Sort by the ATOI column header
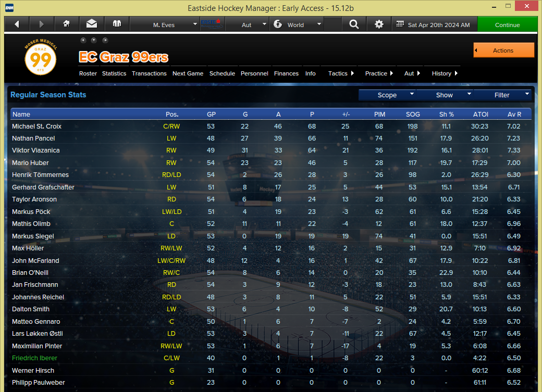Image resolution: width=542 pixels, height=392 pixels. pyautogui.click(x=481, y=114)
